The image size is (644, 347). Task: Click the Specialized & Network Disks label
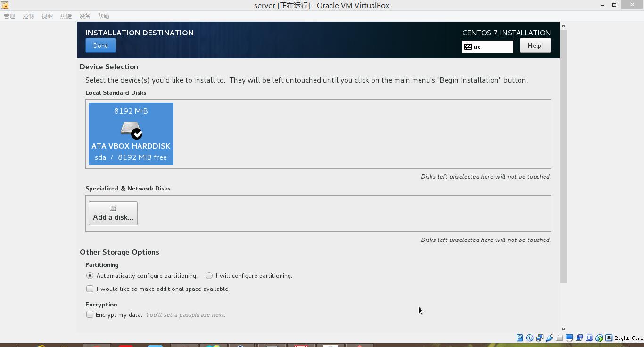click(128, 189)
